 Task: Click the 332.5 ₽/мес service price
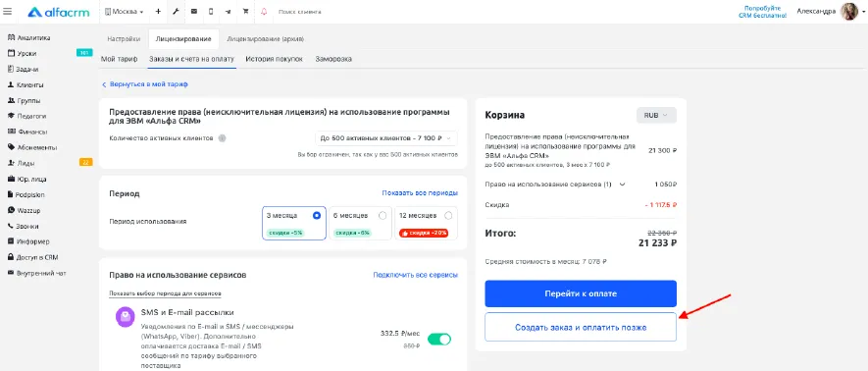[400, 334]
